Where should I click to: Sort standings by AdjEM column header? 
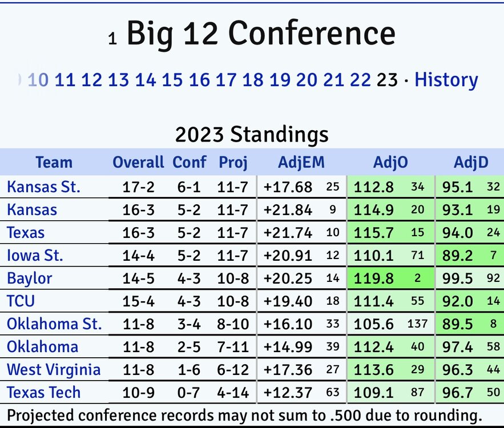coord(301,162)
